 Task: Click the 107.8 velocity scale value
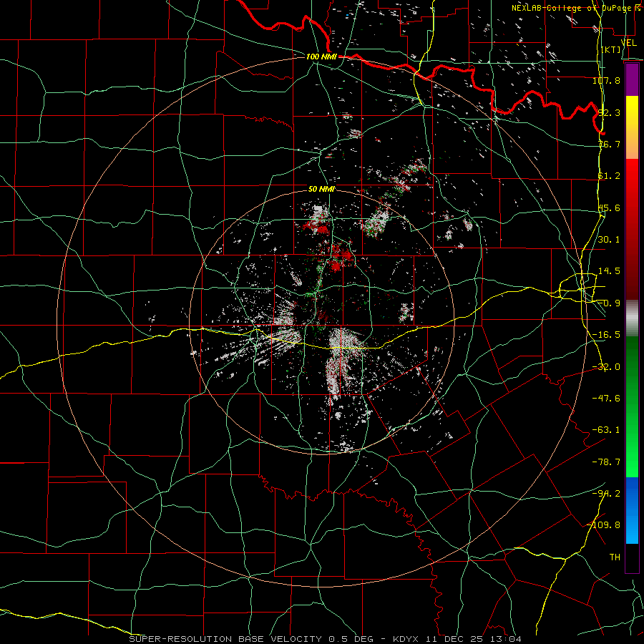pos(606,80)
